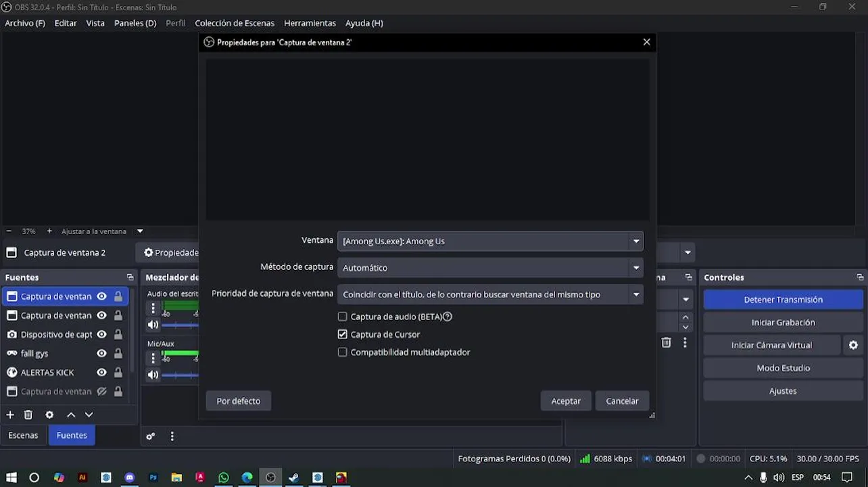Open virtual camera settings gear
The height and width of the screenshot is (487, 868).
853,345
